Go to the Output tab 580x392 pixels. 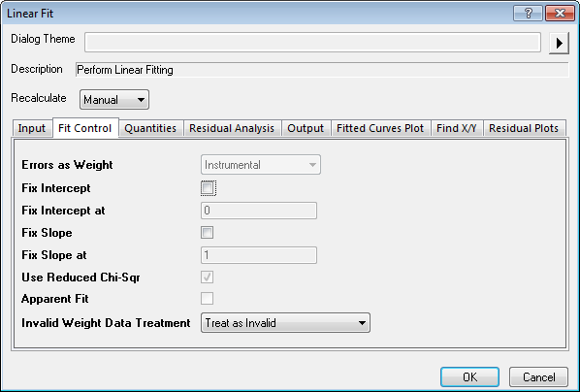coord(306,128)
